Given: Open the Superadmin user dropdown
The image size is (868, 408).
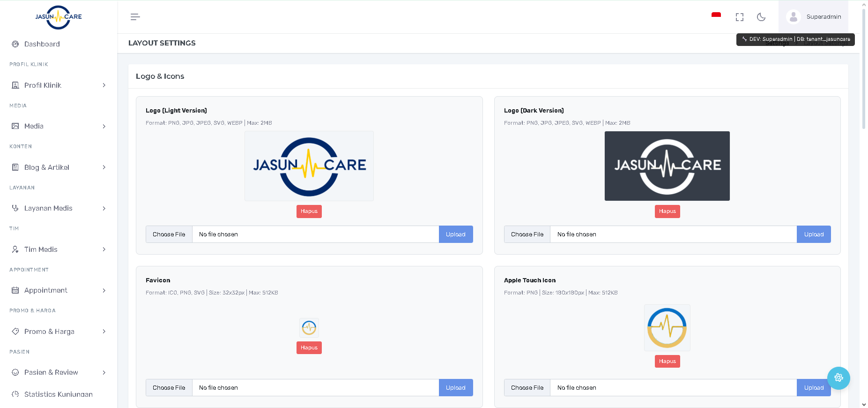Looking at the screenshot, I should tap(814, 17).
